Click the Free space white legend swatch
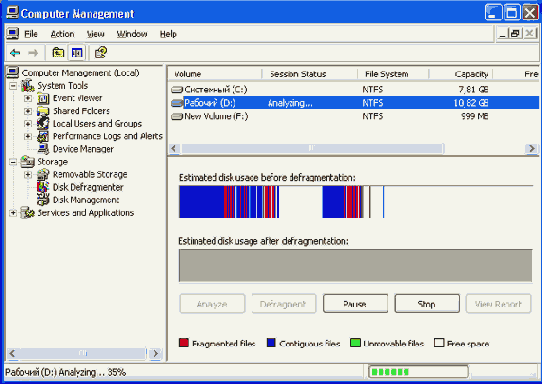 click(439, 343)
